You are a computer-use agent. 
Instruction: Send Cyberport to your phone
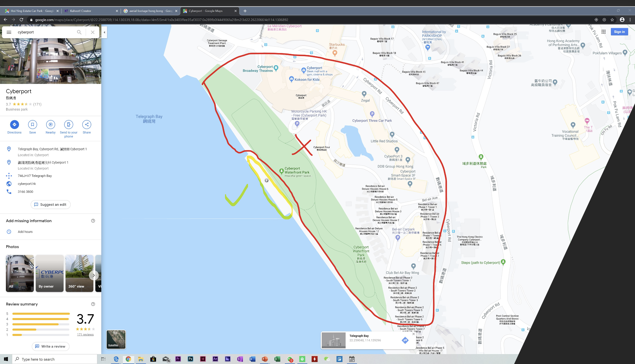tap(69, 124)
